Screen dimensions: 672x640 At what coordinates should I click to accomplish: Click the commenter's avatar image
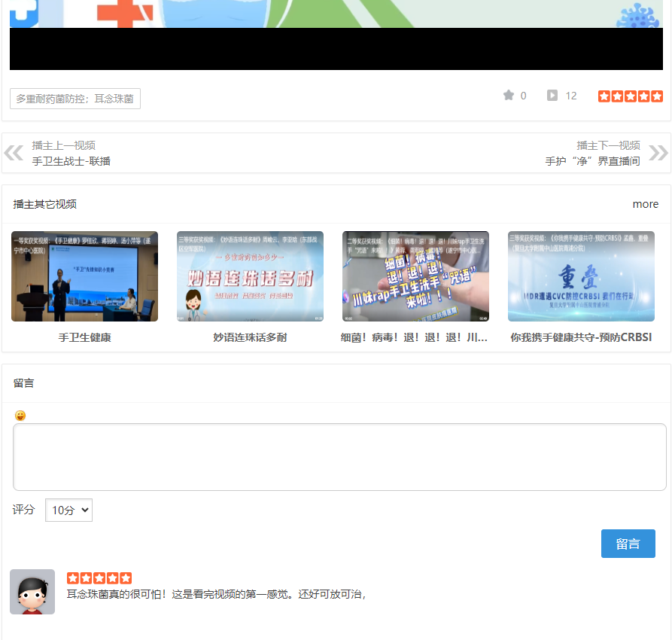tap(32, 592)
